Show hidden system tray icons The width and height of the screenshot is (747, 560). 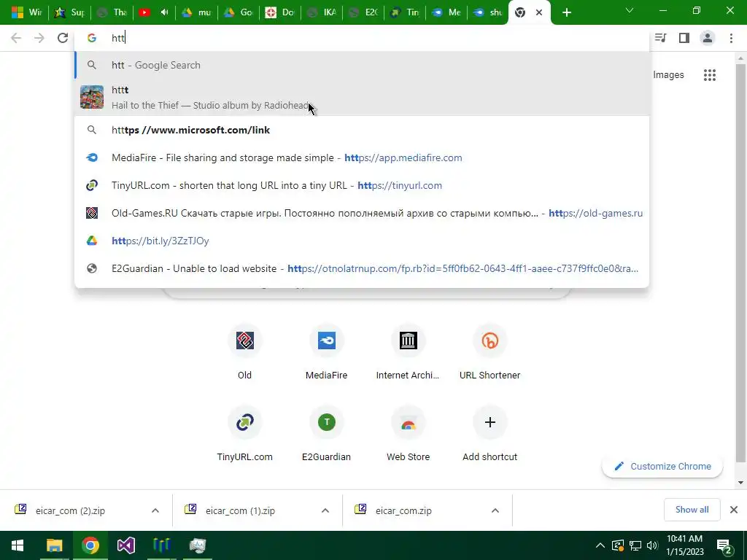pos(600,545)
